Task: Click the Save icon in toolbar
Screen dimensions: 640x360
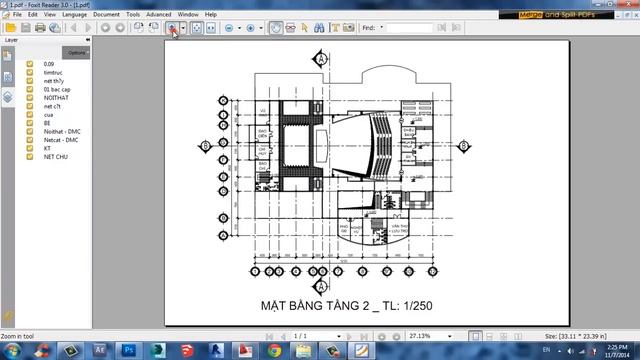Action: pyautogui.click(x=26, y=28)
